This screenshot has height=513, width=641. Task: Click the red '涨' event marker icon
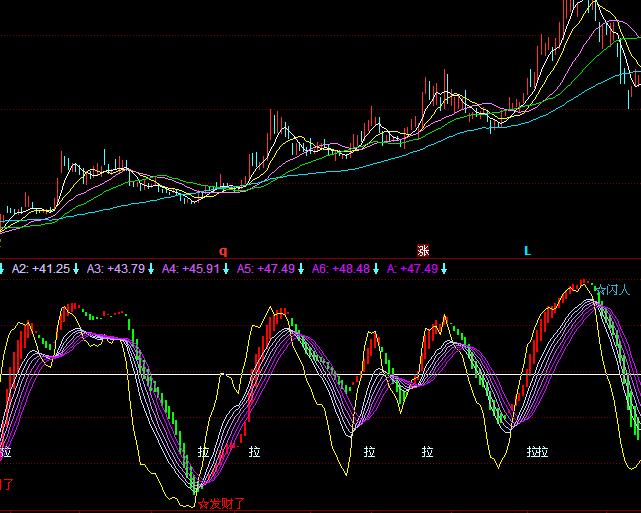(x=423, y=250)
